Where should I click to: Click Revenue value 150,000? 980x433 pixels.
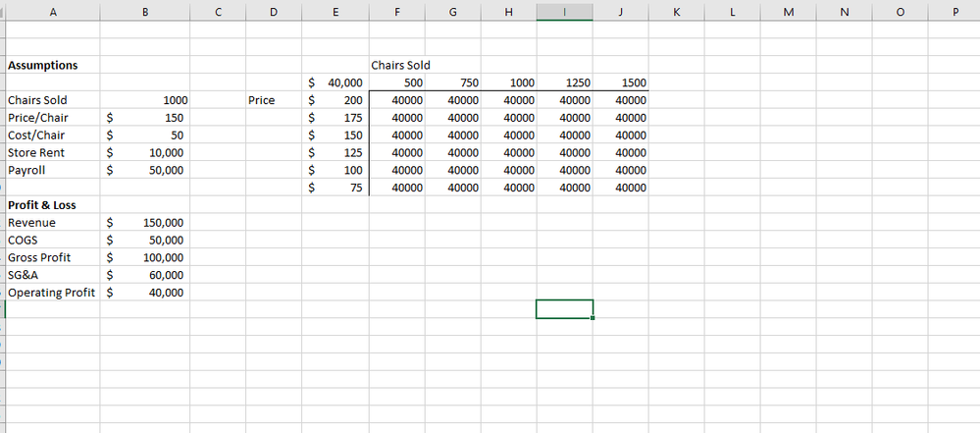[x=145, y=223]
